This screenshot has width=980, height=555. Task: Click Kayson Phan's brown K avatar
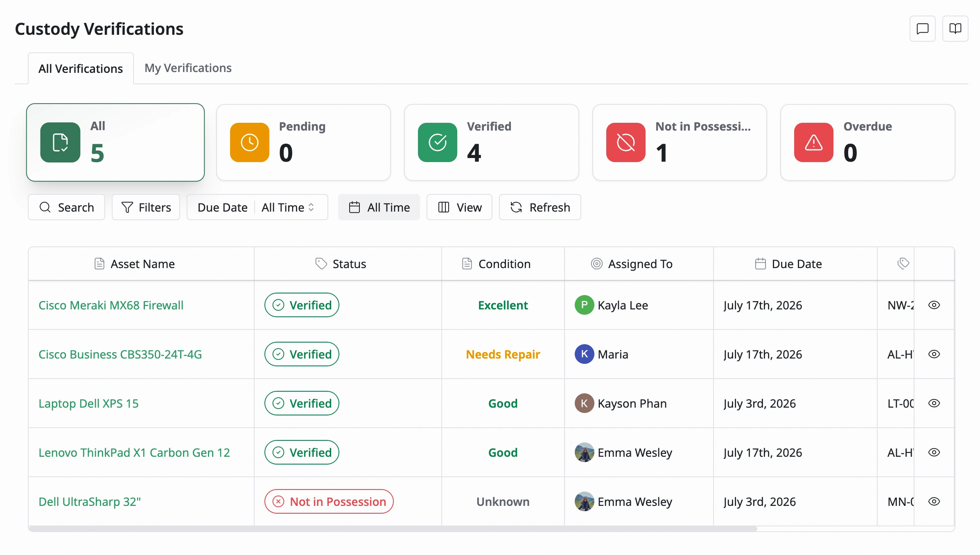click(584, 403)
